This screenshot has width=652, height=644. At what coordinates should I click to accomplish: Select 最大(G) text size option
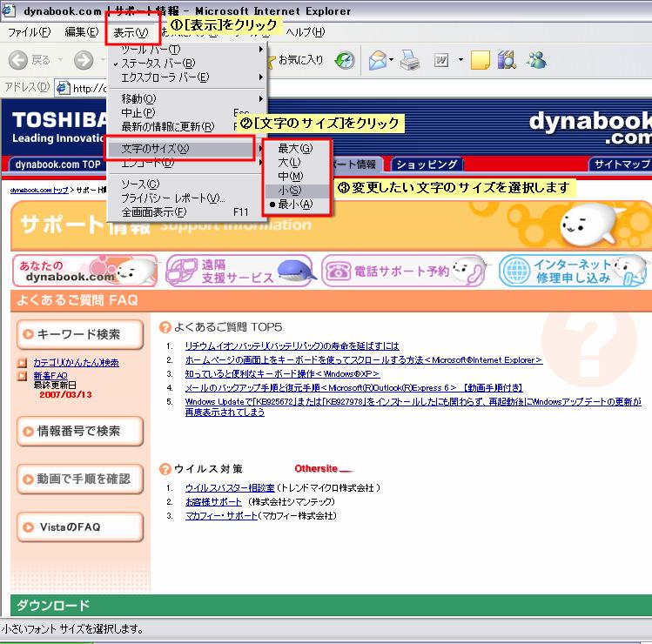[296, 149]
